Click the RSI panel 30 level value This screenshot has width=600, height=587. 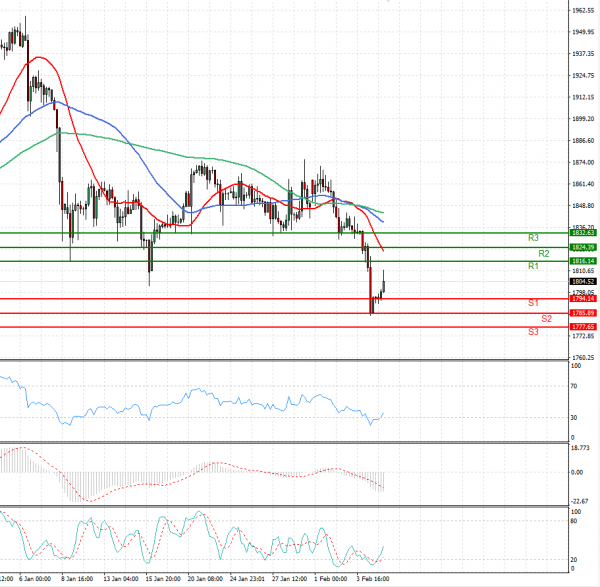(574, 417)
